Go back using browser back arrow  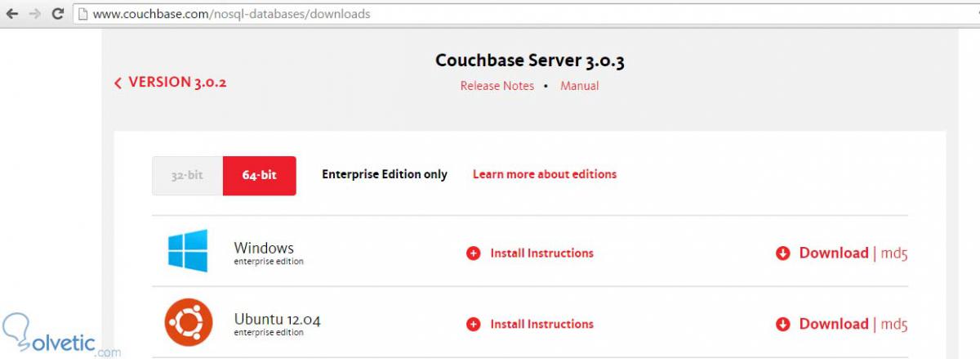pos(11,14)
